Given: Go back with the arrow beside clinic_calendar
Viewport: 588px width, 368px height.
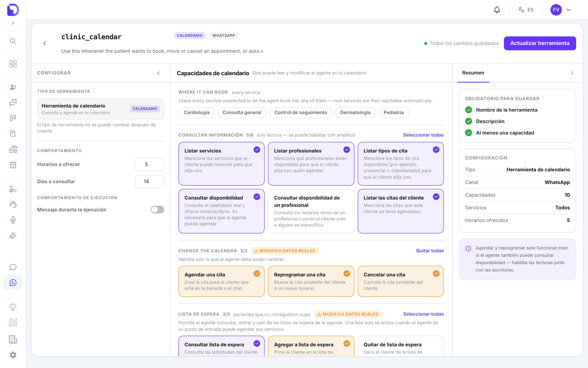Looking at the screenshot, I should point(45,43).
